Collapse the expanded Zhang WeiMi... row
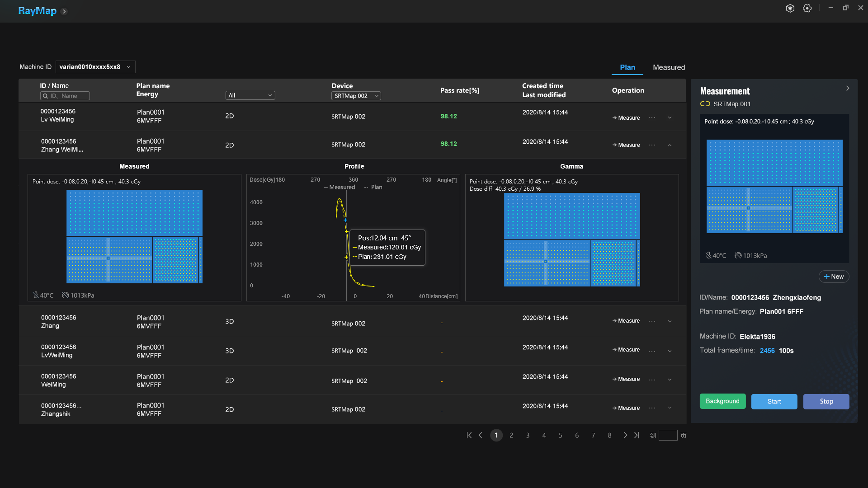 tap(670, 145)
